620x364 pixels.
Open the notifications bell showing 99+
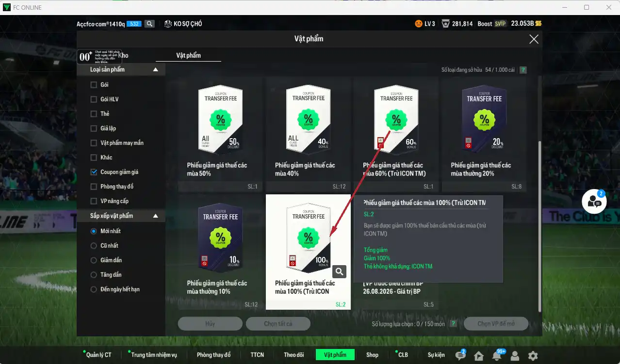point(497,355)
